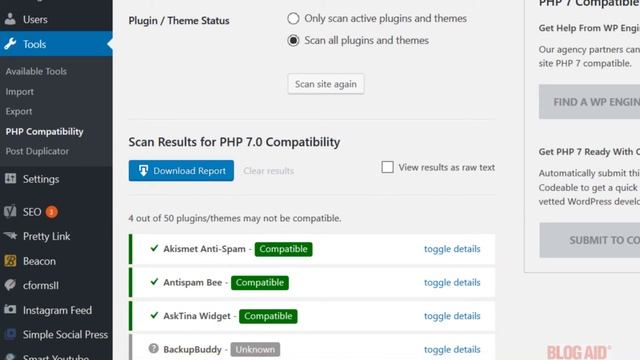Screen dimensions: 640x360
Task: Click the cformsII icon
Action: pyautogui.click(x=10, y=285)
